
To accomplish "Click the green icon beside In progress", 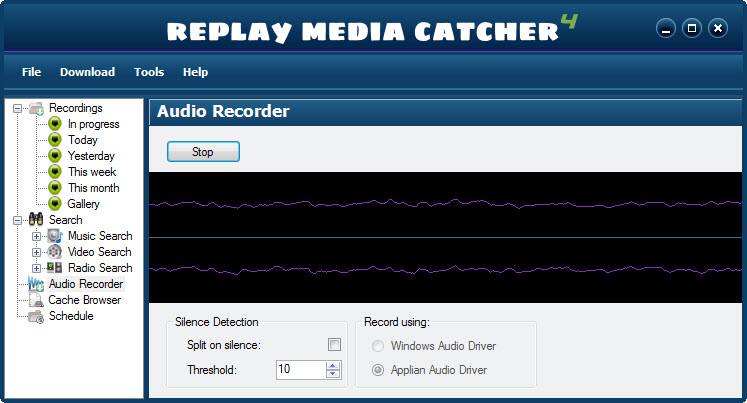I will click(55, 124).
